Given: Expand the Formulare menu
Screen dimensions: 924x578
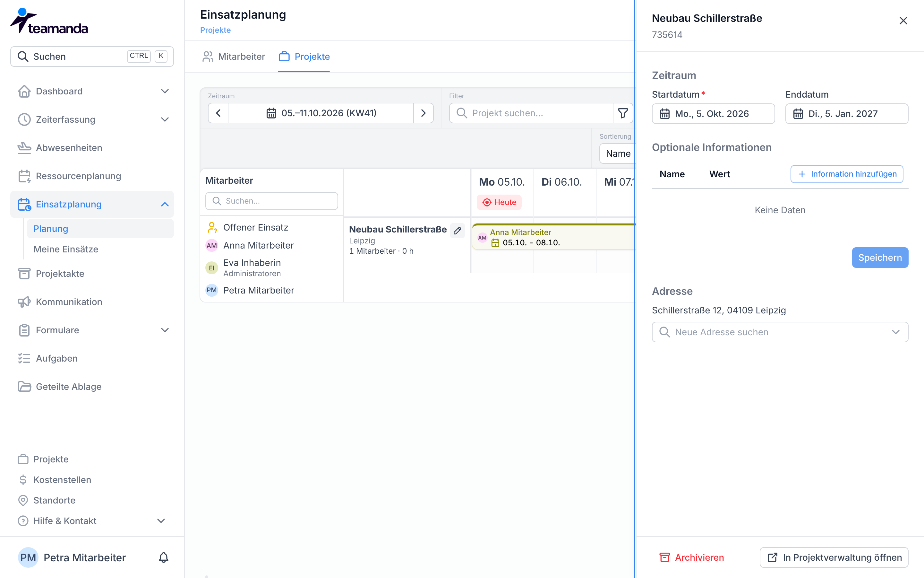Looking at the screenshot, I should click(x=165, y=330).
